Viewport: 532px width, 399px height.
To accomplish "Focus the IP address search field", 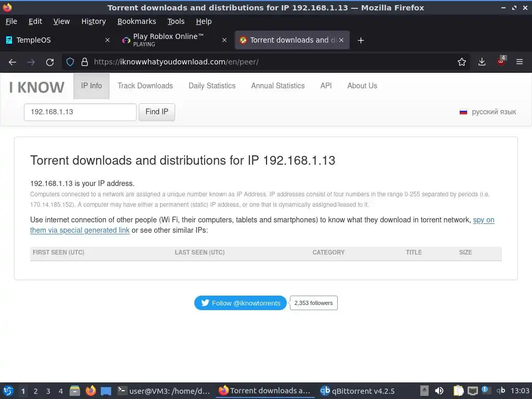I will tap(80, 112).
